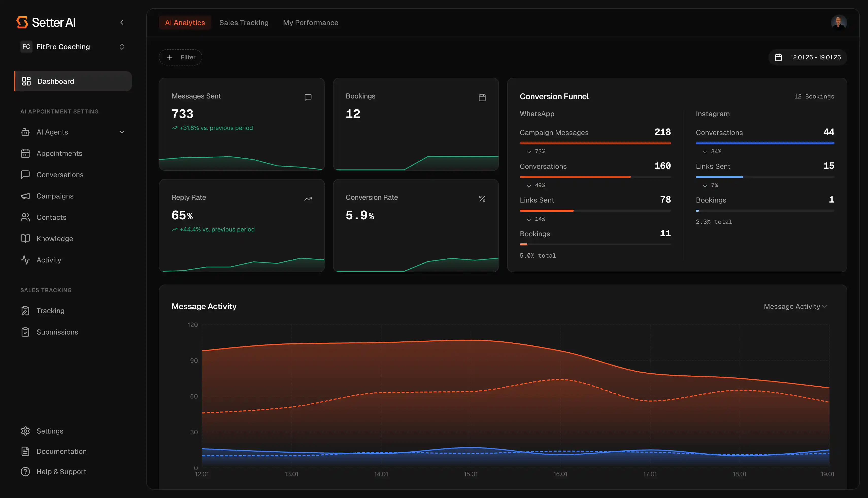Open the Knowledge book icon
This screenshot has height=498, width=868.
(x=25, y=238)
